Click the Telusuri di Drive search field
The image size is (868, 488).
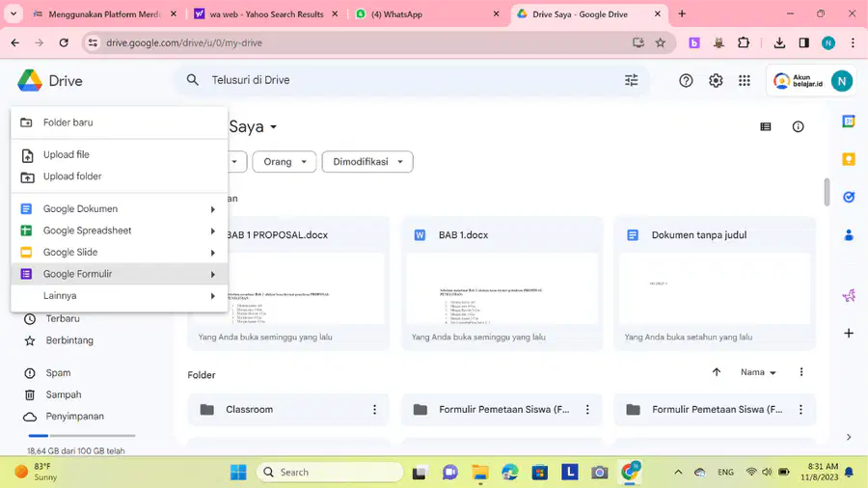(413, 80)
